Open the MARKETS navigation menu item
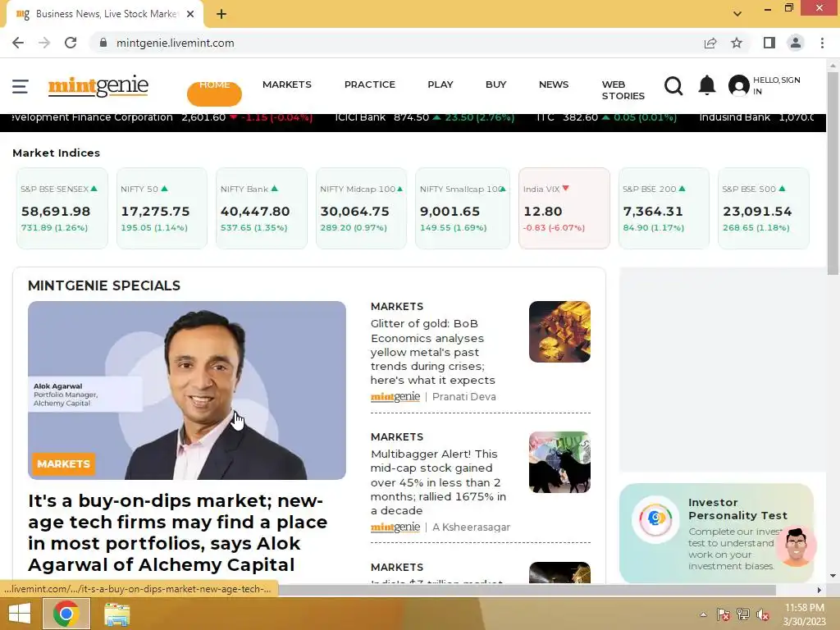The image size is (840, 630). [x=286, y=84]
